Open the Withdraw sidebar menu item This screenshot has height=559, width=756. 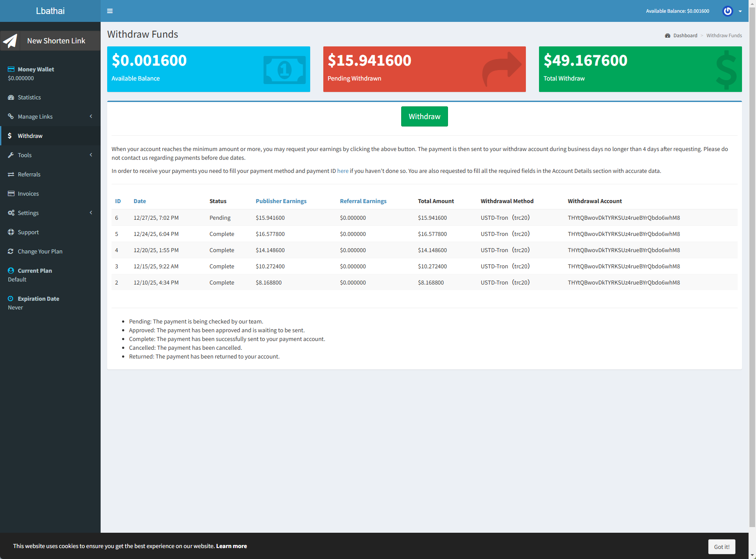click(x=30, y=136)
